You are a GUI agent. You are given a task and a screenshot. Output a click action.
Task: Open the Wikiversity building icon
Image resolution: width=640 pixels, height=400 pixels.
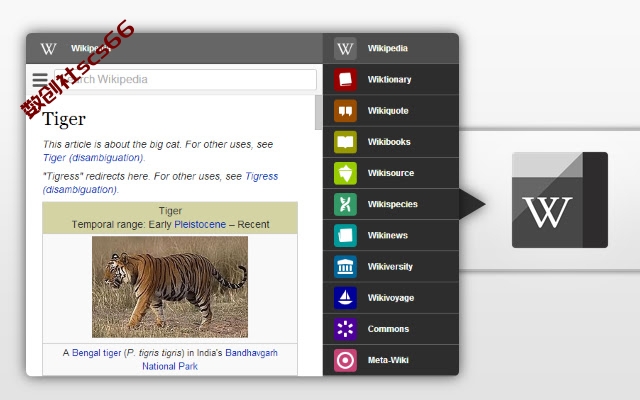[345, 267]
